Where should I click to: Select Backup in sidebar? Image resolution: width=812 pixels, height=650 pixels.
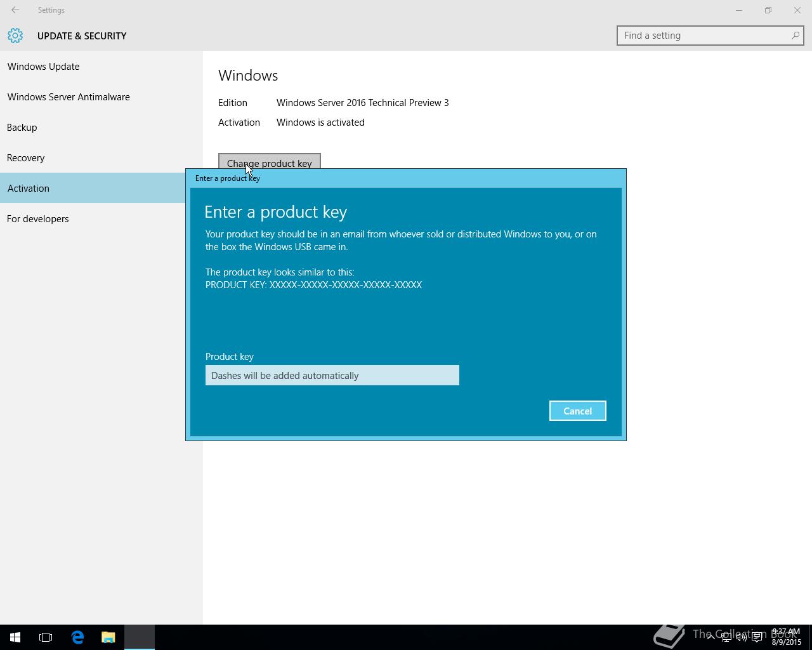101,127
